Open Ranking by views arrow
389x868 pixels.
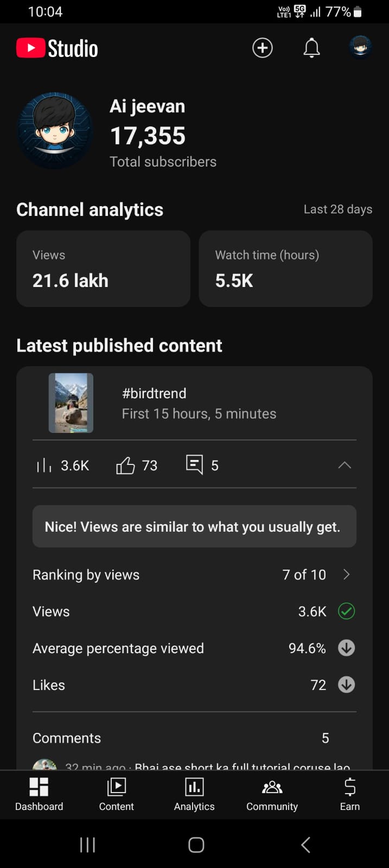[347, 575]
